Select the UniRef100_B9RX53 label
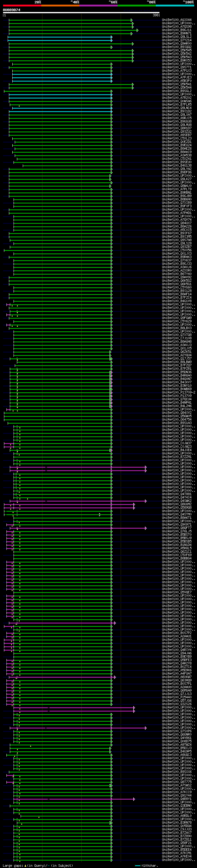This screenshot has width=197, height=868. tap(176, 60)
